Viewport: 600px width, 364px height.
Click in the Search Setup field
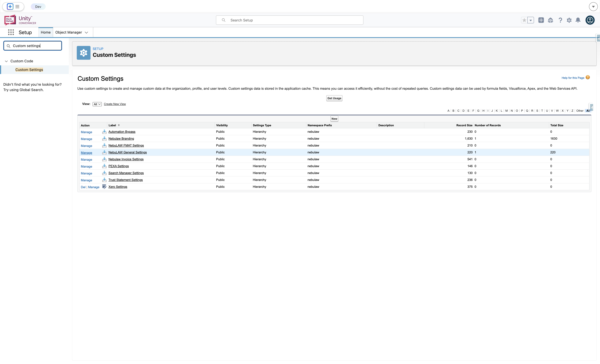point(290,20)
